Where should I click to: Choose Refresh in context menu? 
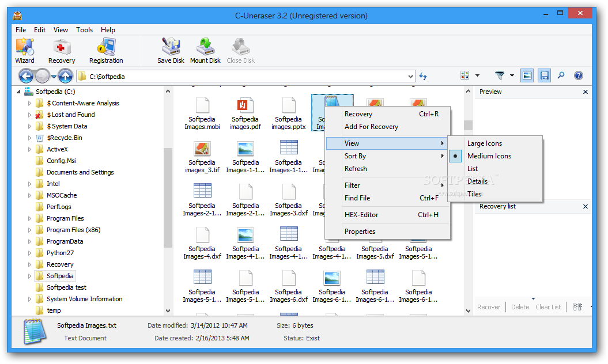pyautogui.click(x=388, y=169)
